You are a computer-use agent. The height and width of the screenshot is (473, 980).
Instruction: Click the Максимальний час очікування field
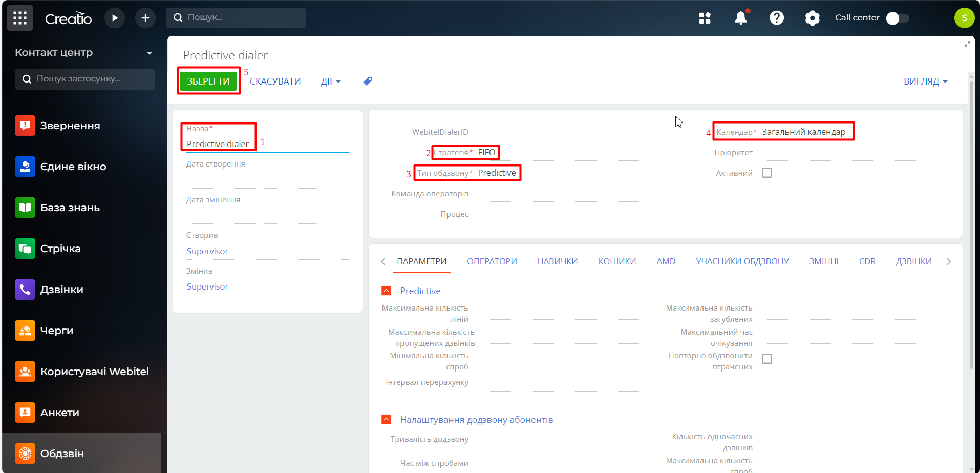click(x=844, y=337)
